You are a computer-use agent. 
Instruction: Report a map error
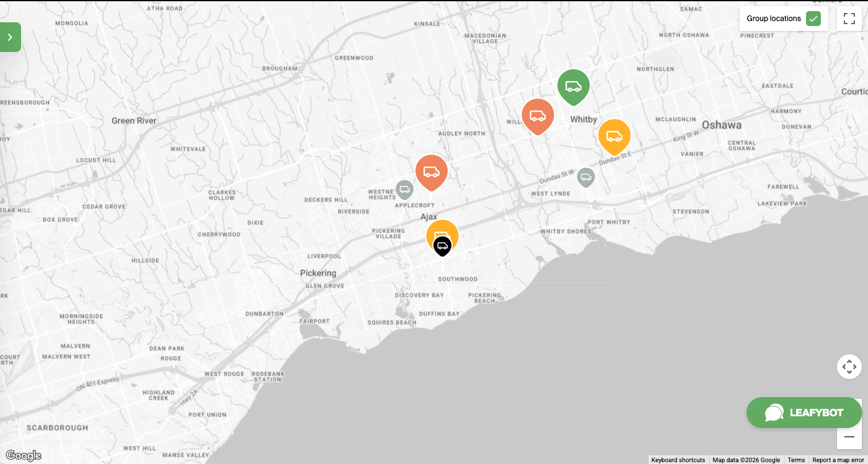coord(837,460)
